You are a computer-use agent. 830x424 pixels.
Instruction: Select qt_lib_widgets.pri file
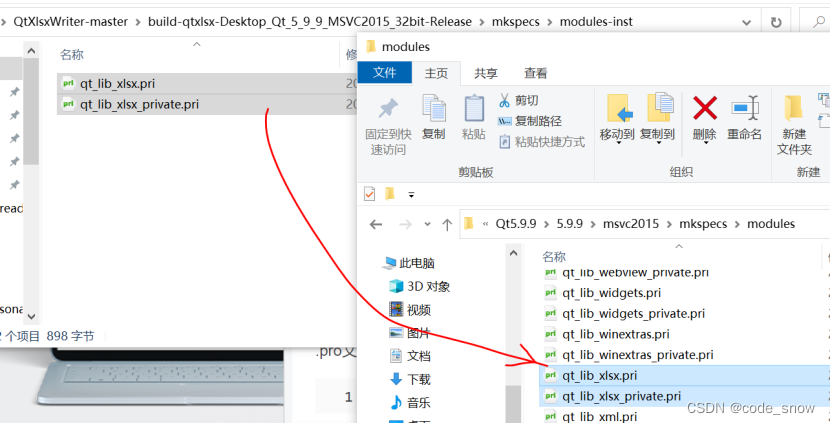coord(611,293)
